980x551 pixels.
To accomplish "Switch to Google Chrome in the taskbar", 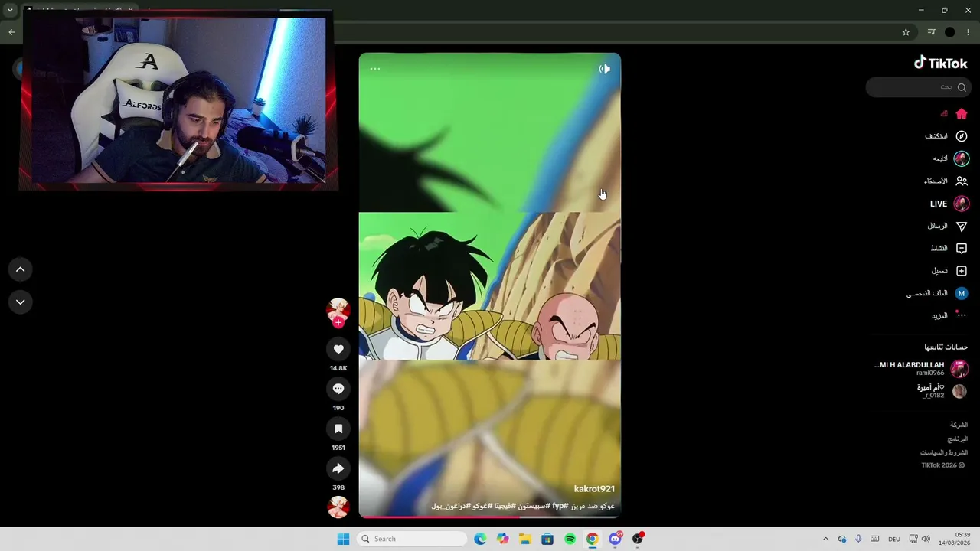I will [592, 539].
